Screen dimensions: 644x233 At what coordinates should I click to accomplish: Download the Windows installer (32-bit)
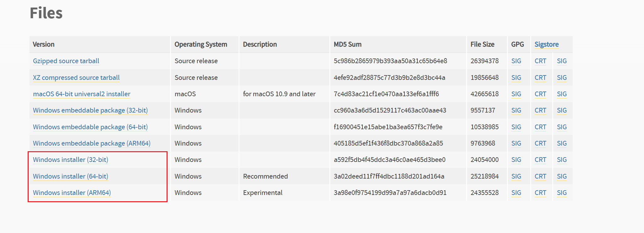[x=70, y=160]
